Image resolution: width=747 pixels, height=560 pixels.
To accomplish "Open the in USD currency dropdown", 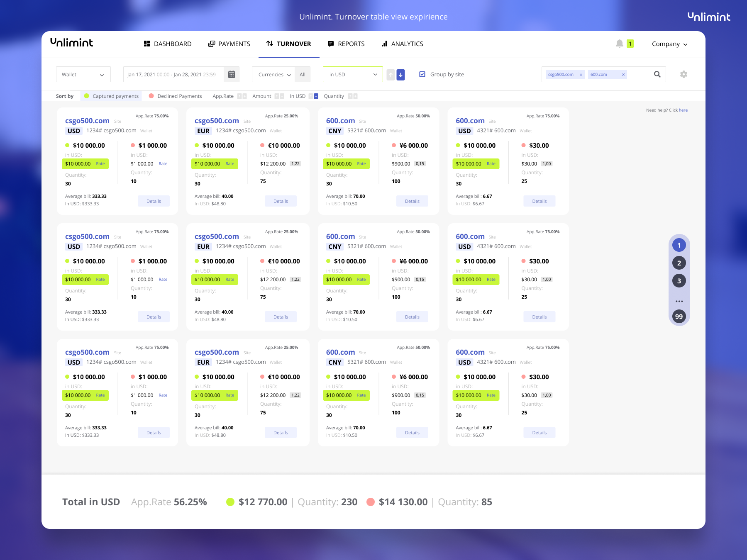I will [x=353, y=74].
